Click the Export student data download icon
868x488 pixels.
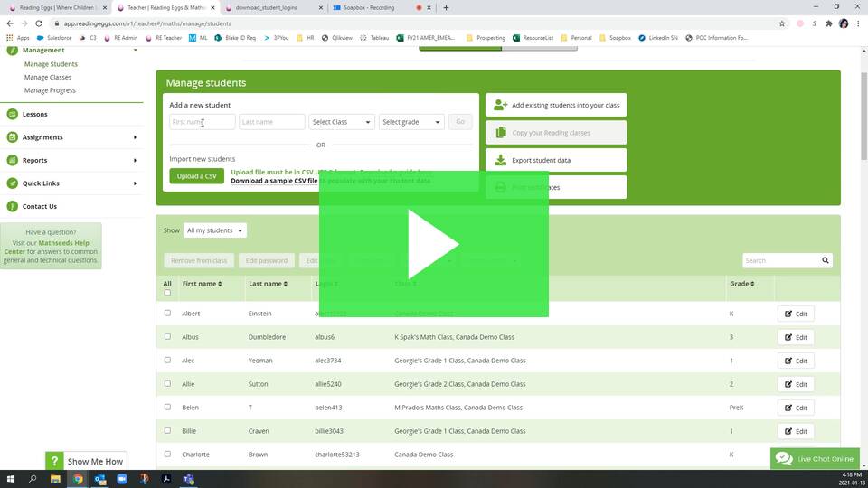(500, 160)
